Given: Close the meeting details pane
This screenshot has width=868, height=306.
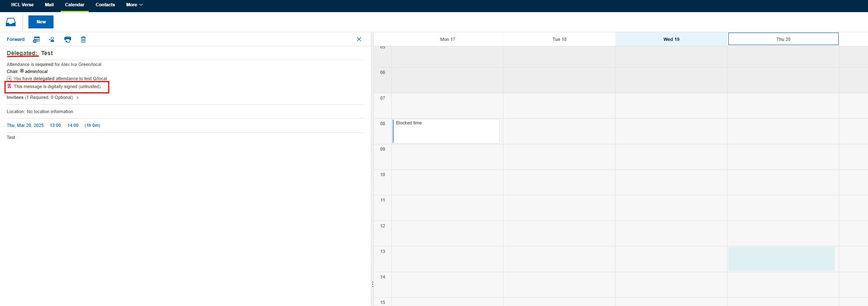Looking at the screenshot, I should point(359,39).
